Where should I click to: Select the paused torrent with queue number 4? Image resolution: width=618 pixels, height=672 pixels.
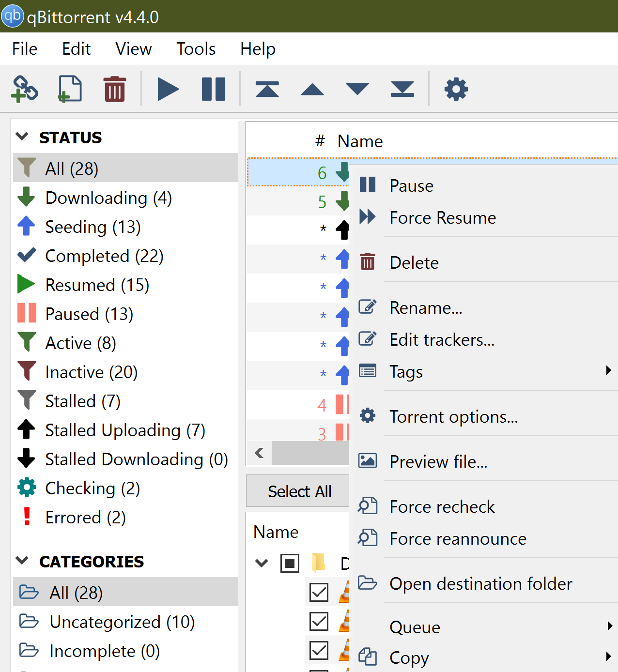tap(298, 404)
